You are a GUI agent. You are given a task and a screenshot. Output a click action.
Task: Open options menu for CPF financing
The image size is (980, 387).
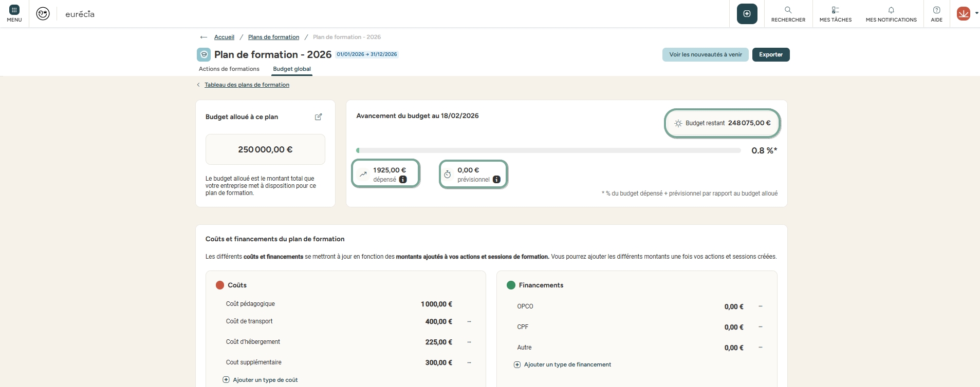761,327
